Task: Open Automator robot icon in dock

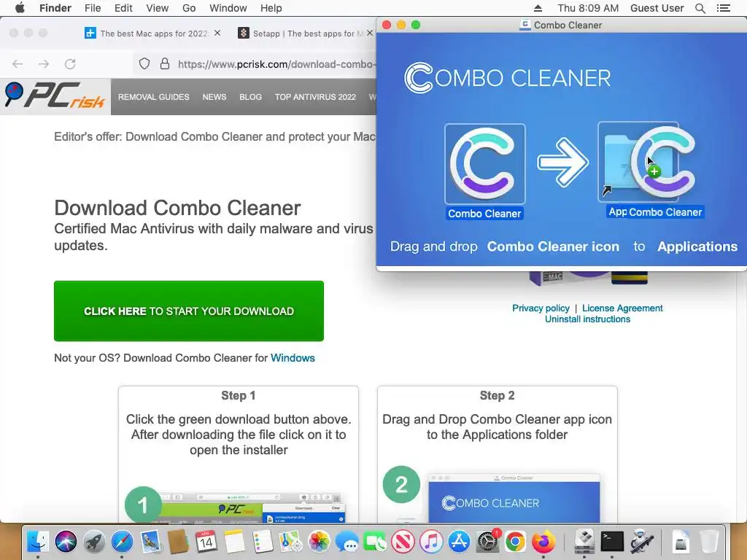Action: click(x=641, y=542)
